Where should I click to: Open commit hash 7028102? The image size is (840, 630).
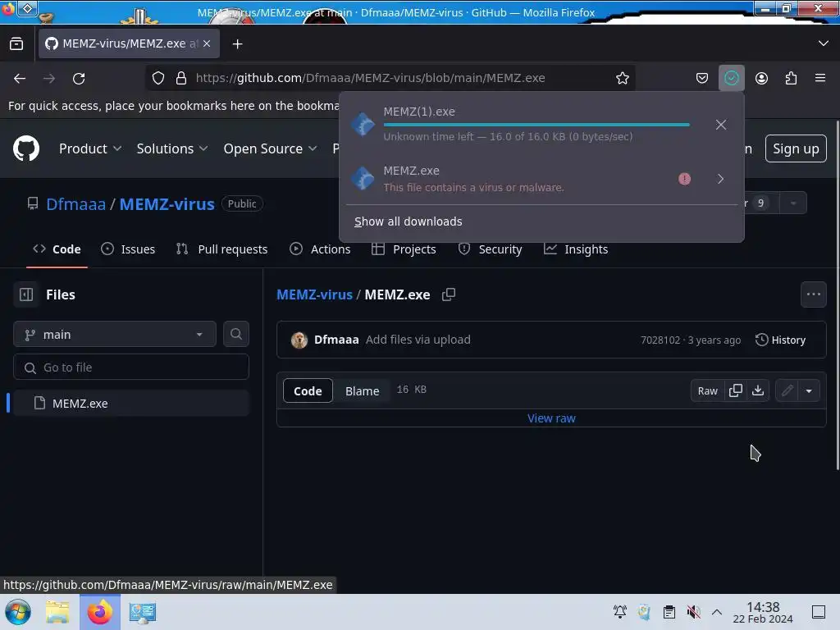tap(660, 340)
